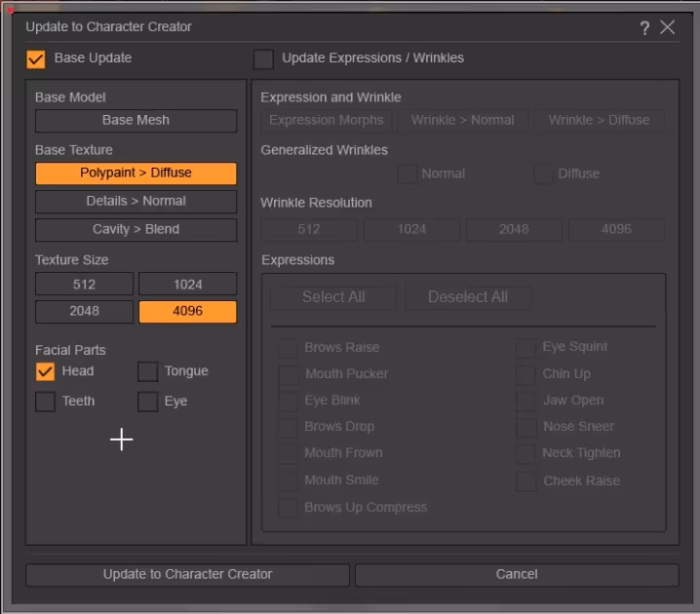
Task: Set Wrinkle Resolution to 2048
Action: coord(514,229)
